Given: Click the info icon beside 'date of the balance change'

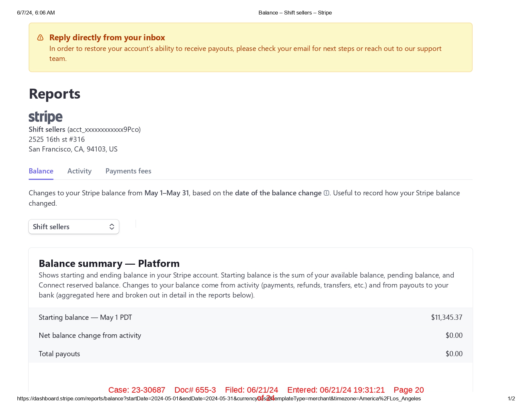Looking at the screenshot, I should [326, 193].
